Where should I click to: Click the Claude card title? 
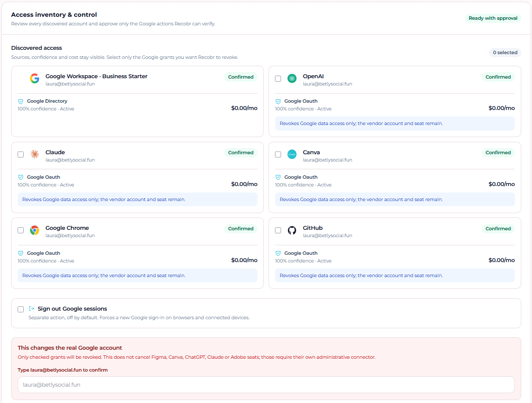coord(55,152)
